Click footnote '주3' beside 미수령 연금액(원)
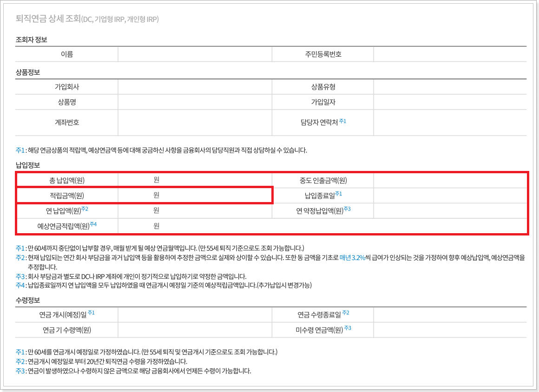The width and height of the screenshot is (539, 392). tap(348, 328)
